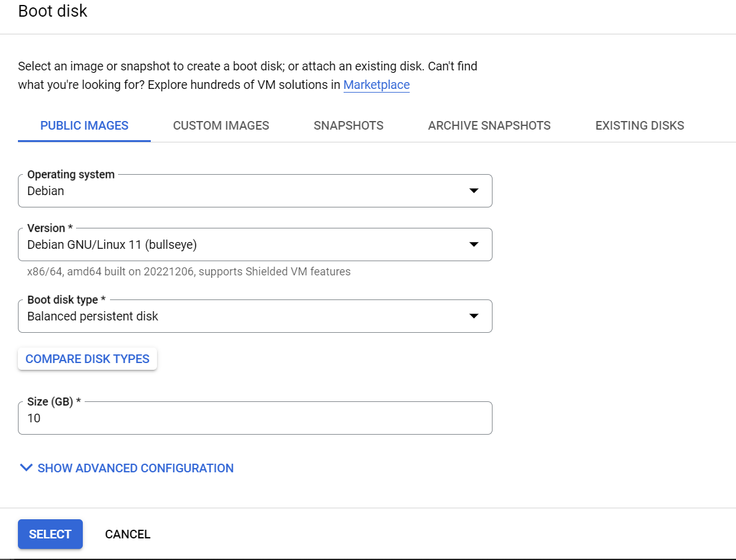Open the Balanced persistent disk type selector
This screenshot has height=560, width=736.
(x=247, y=316)
